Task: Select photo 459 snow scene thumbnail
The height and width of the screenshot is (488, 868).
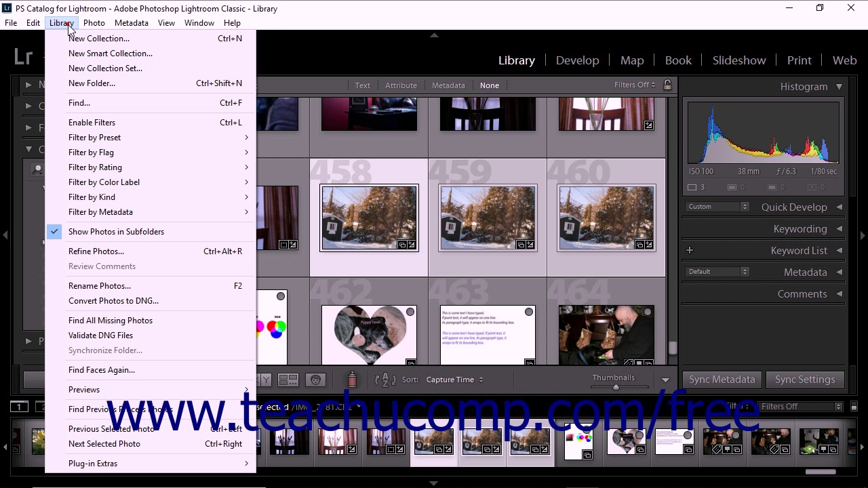Action: coord(488,218)
